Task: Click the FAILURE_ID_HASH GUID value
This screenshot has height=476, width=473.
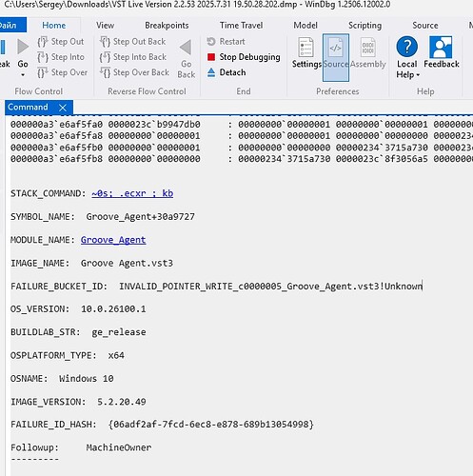Action: point(211,425)
